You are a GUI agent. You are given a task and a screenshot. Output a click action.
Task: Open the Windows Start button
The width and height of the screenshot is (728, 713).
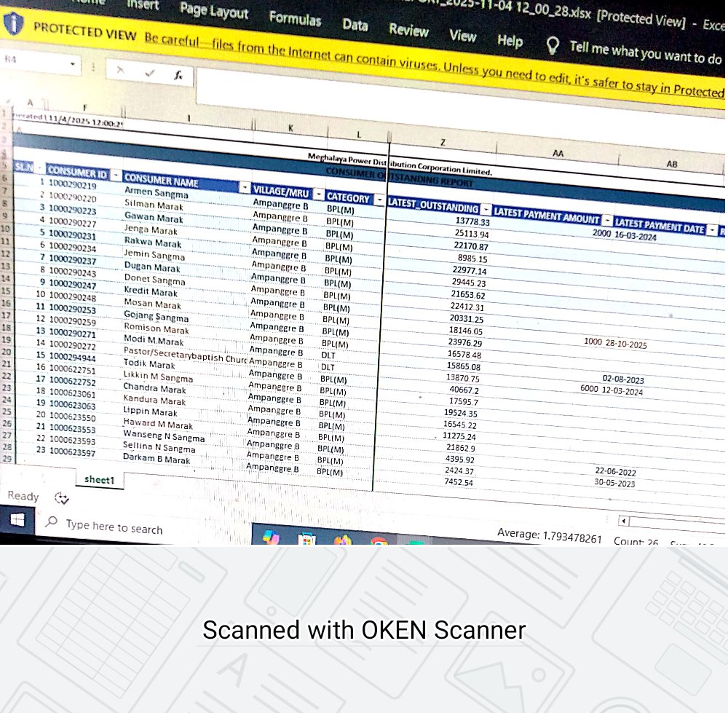pyautogui.click(x=17, y=519)
